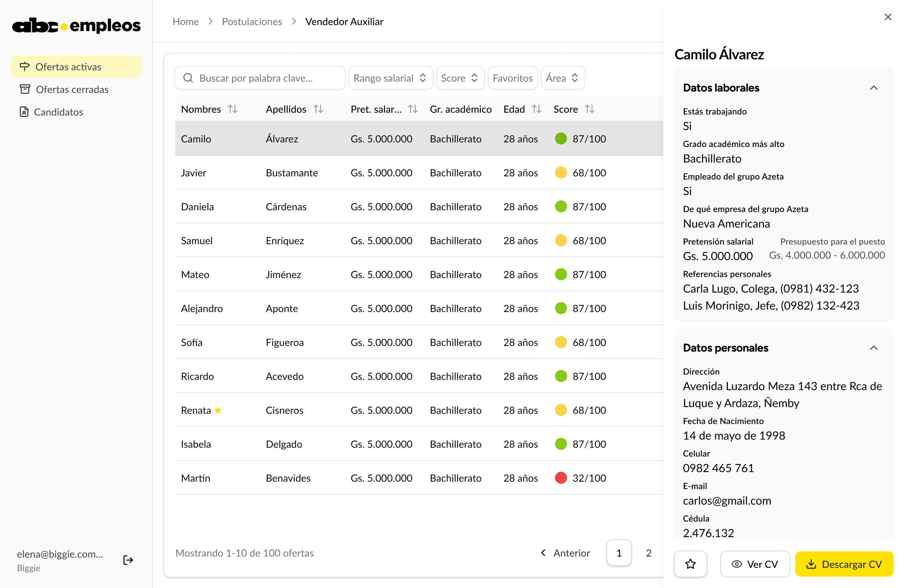
Task: Select Ofertas activas in the sidebar
Action: [x=69, y=66]
